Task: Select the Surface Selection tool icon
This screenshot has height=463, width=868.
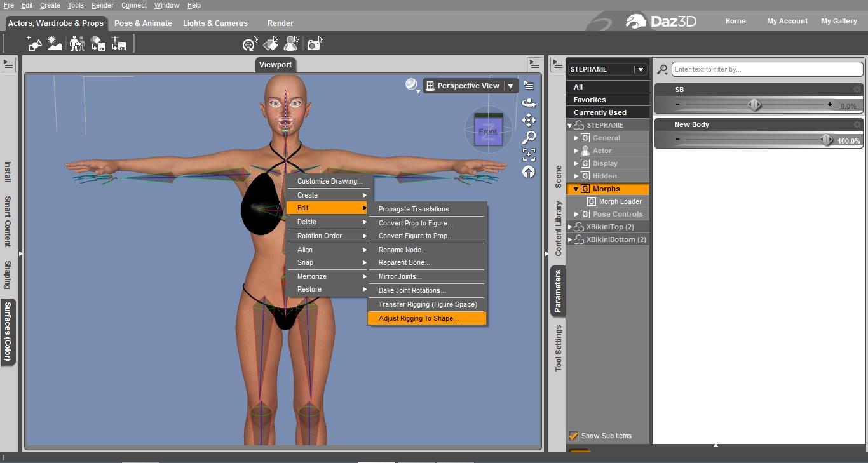Action: (271, 44)
